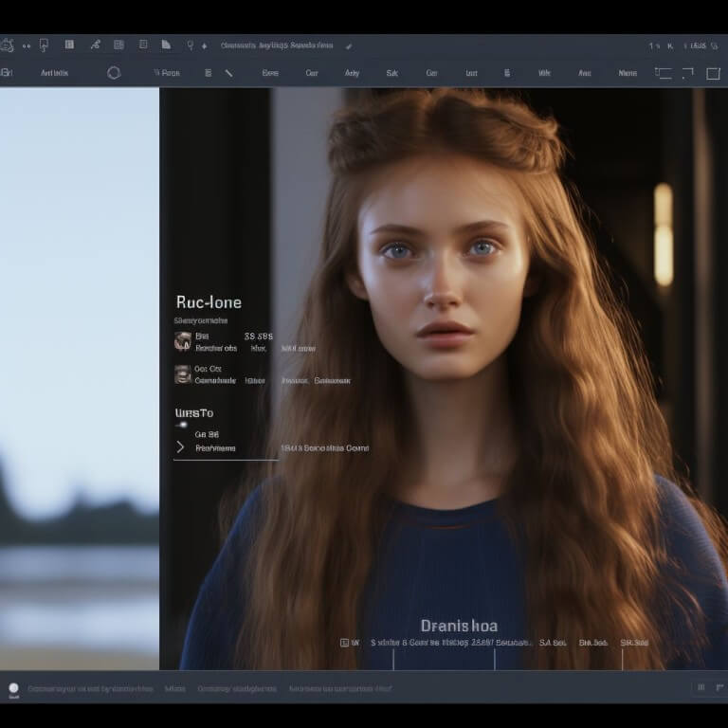Select the diagonal line tool icon

(x=228, y=72)
